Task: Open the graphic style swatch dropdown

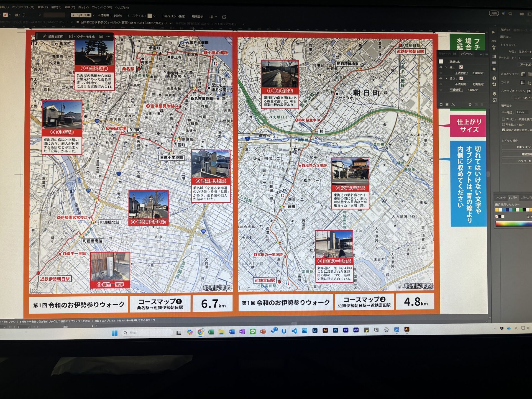Action: [154, 16]
